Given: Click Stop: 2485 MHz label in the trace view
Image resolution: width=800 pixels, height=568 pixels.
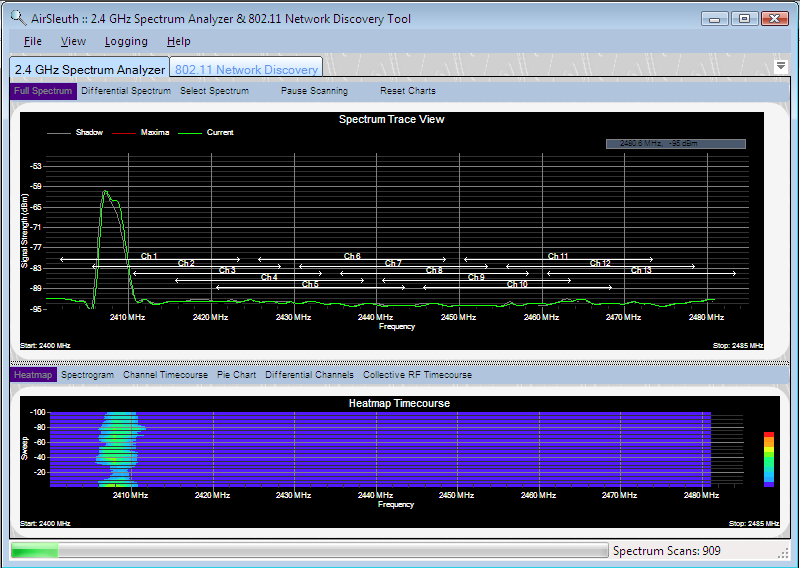Looking at the screenshot, I should coord(738,345).
